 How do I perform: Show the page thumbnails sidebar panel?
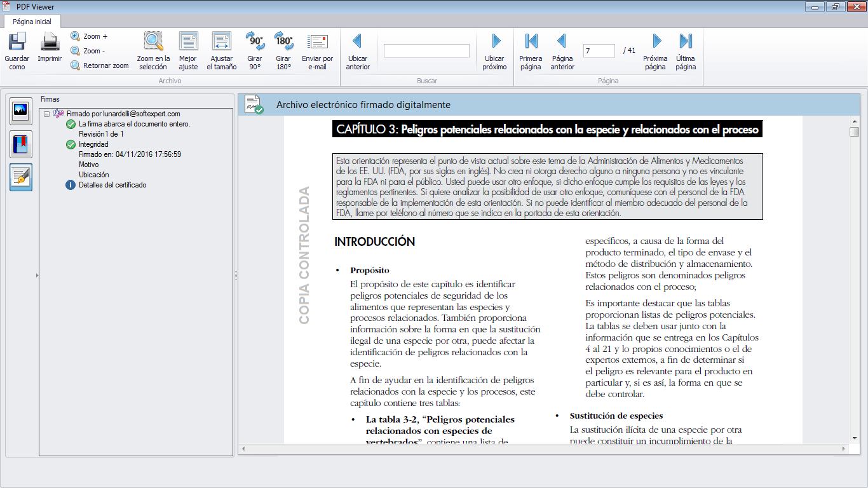pyautogui.click(x=21, y=111)
